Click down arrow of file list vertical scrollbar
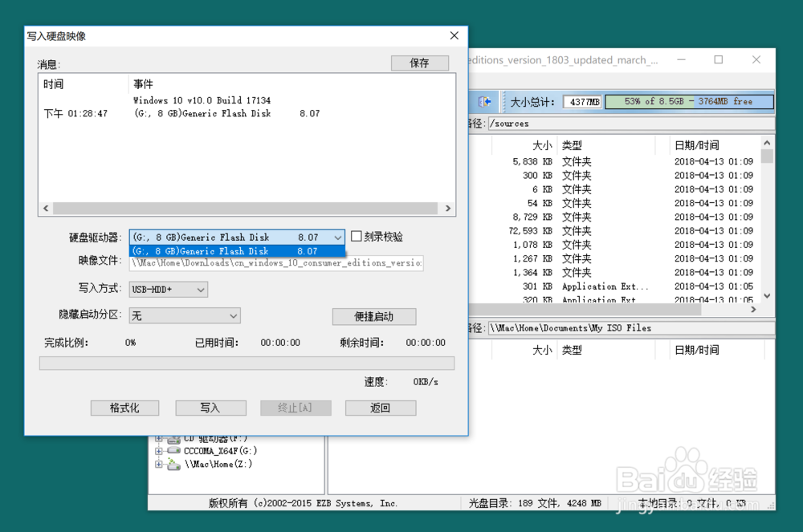The width and height of the screenshot is (803, 532). 767,295
